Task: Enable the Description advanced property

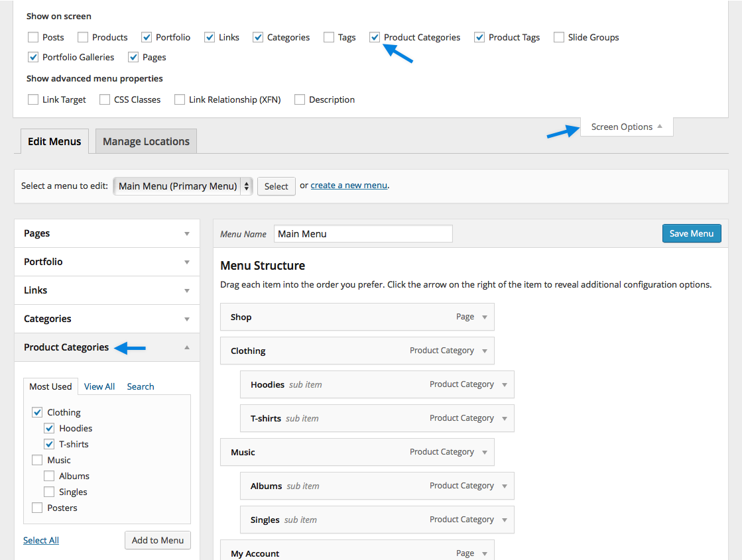Action: coord(300,100)
